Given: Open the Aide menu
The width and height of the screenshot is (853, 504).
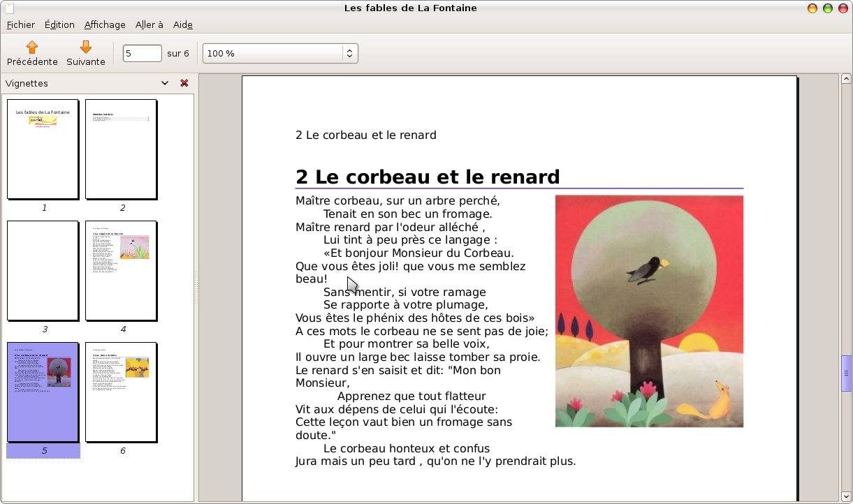Looking at the screenshot, I should (x=183, y=24).
